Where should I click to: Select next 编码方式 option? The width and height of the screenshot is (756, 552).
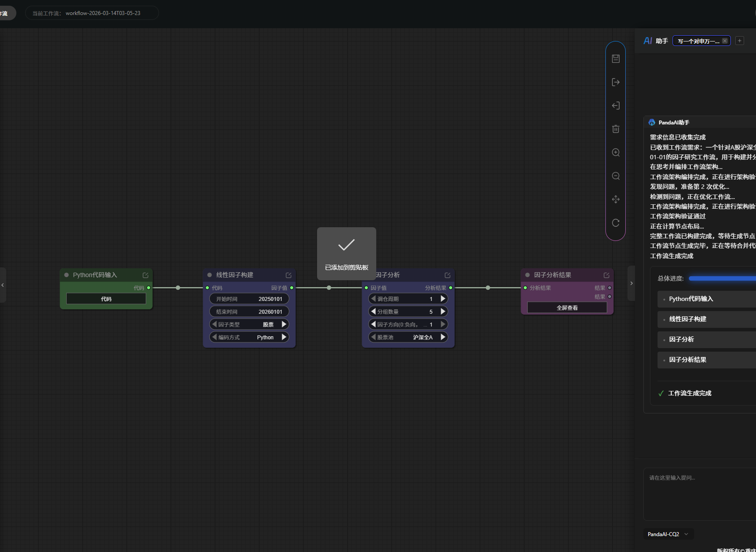284,337
